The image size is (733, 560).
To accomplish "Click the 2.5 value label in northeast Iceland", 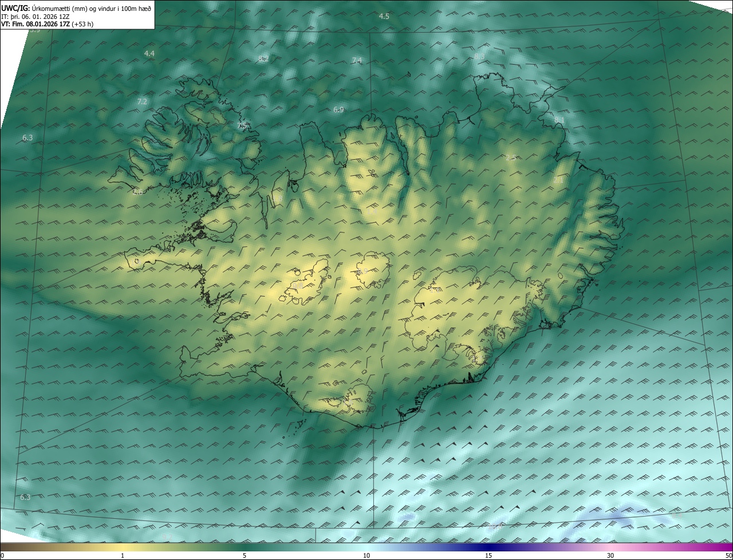I will click(x=510, y=157).
